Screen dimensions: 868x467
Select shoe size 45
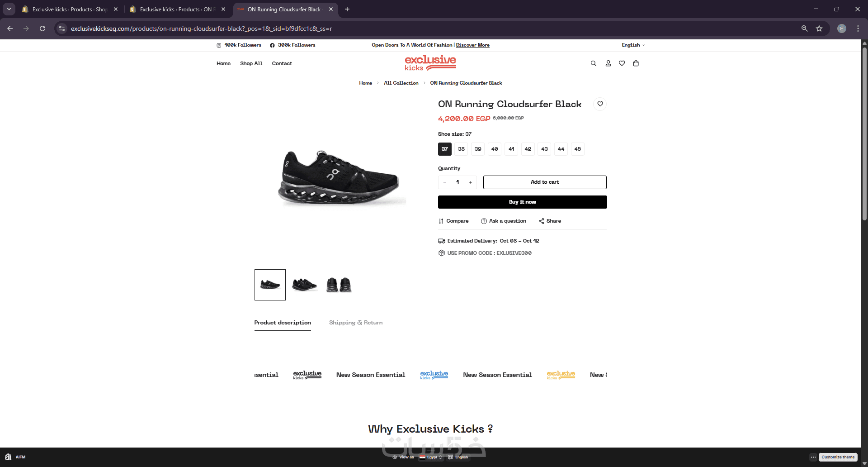point(577,149)
